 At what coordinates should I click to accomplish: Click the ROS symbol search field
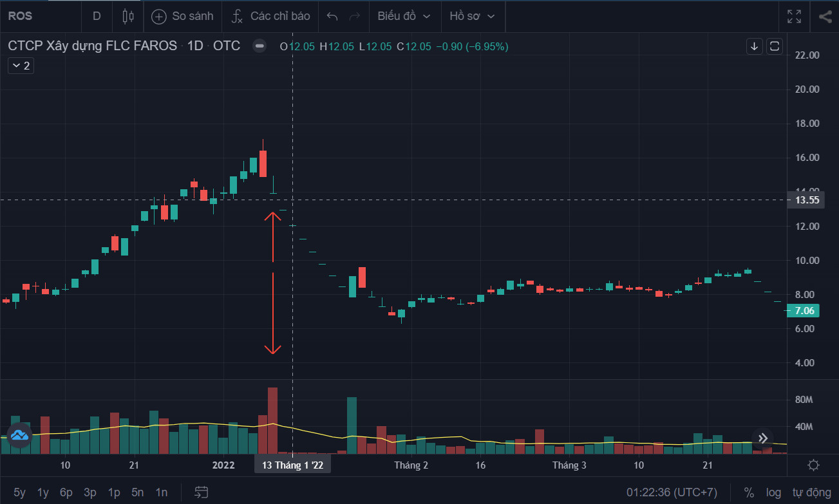tap(40, 16)
